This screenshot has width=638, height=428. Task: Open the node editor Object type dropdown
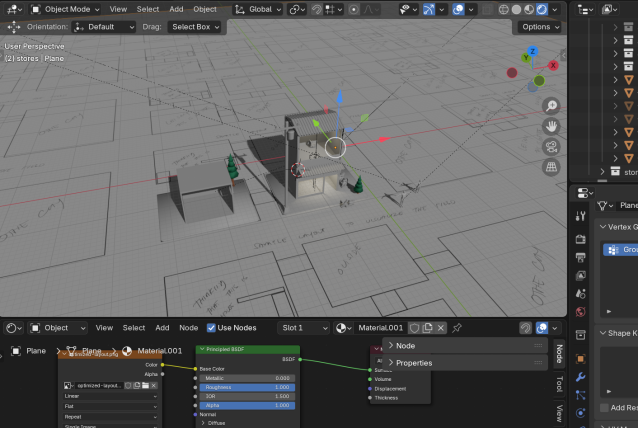point(58,328)
